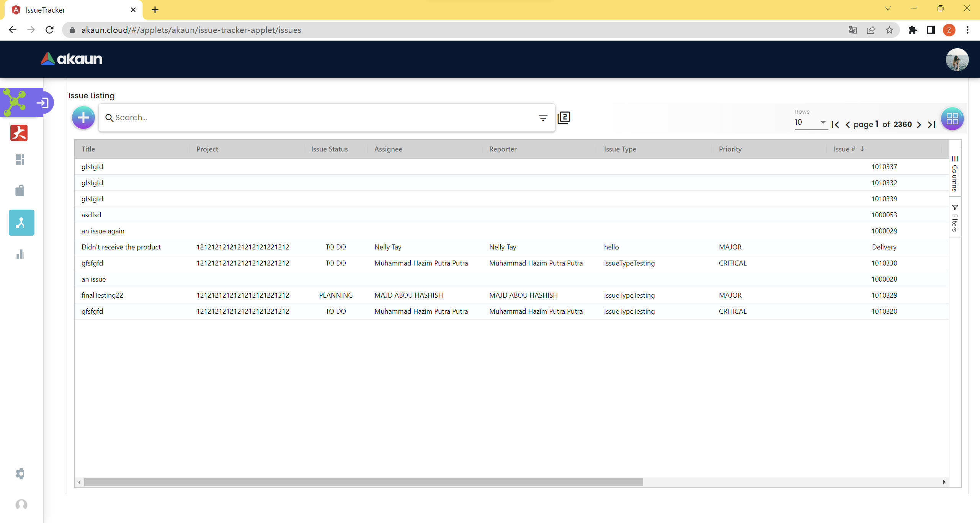Open the Columns side panel tab

tap(955, 174)
